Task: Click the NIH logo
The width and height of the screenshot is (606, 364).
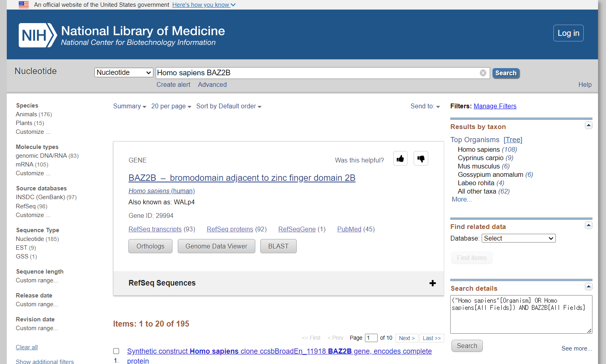Action: pos(38,35)
